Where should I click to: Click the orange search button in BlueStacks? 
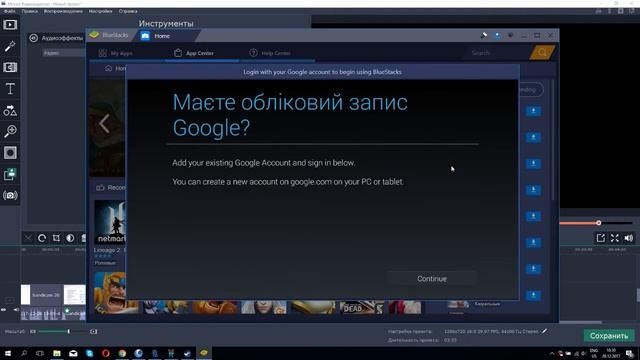(542, 53)
